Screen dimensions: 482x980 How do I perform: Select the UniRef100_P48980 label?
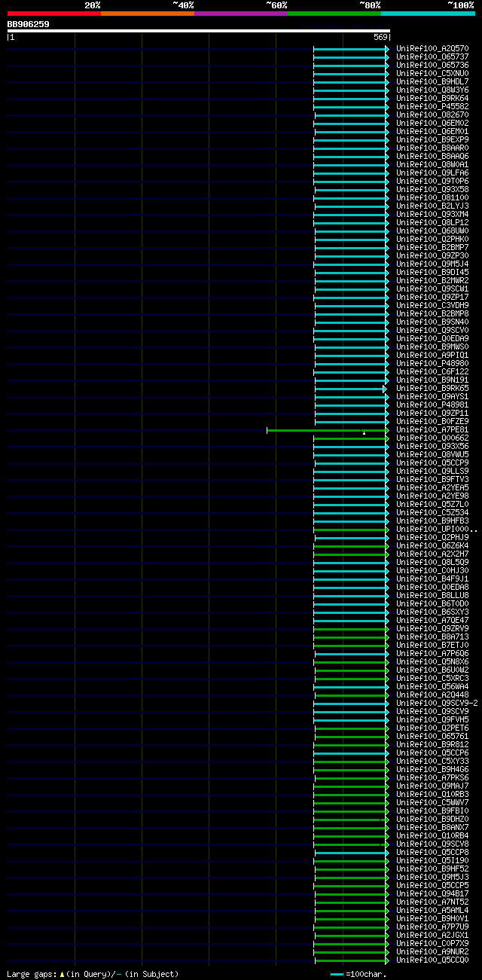[432, 363]
